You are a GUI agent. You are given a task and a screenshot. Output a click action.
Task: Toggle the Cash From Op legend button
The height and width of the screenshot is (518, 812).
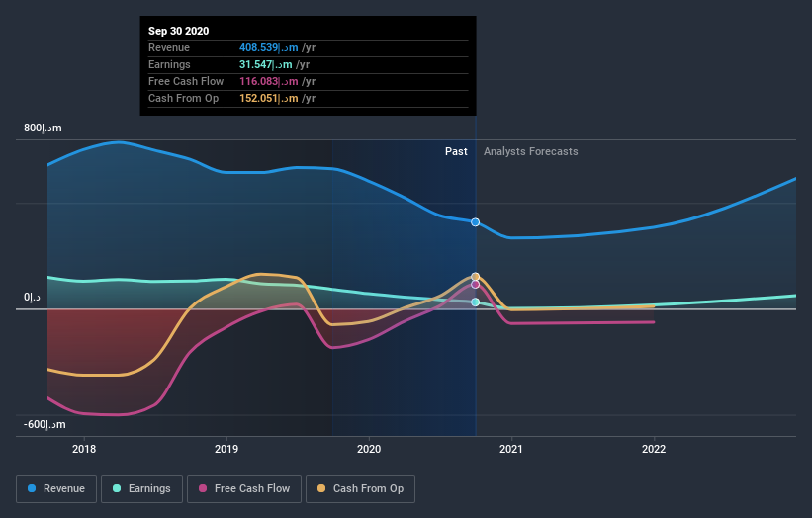[360, 489]
